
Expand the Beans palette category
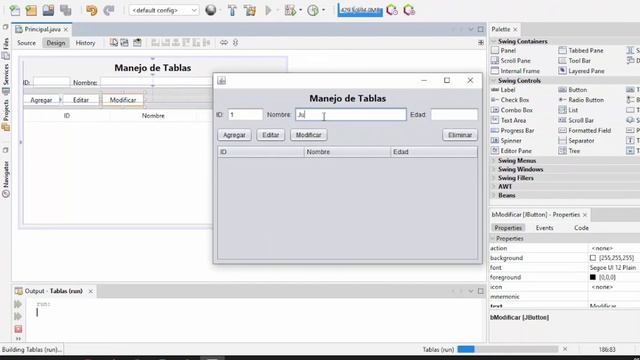click(x=493, y=196)
